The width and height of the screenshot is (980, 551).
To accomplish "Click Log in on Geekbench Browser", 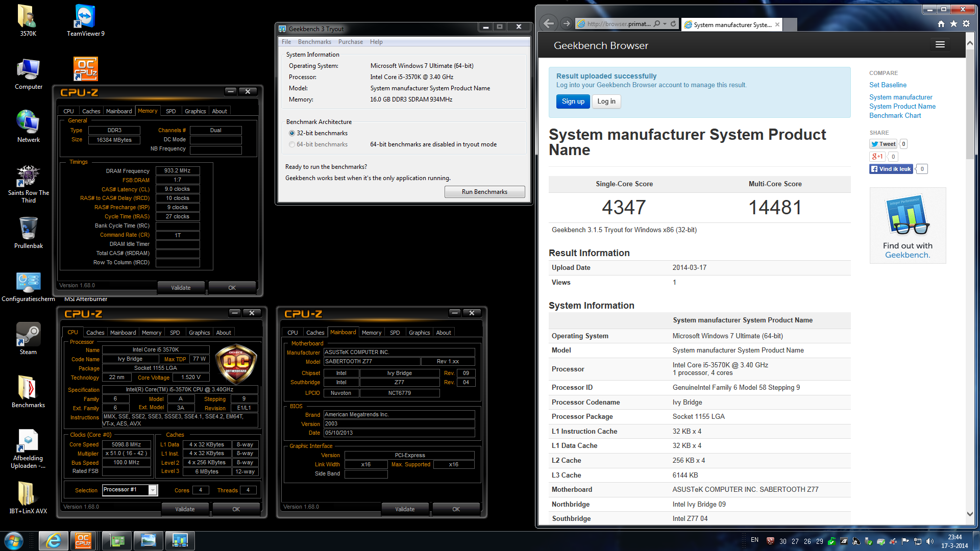I will click(606, 102).
